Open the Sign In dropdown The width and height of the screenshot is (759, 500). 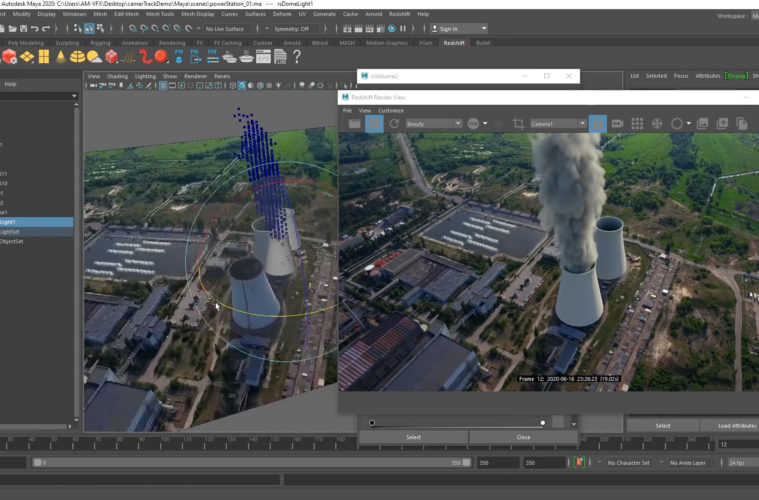459,29
